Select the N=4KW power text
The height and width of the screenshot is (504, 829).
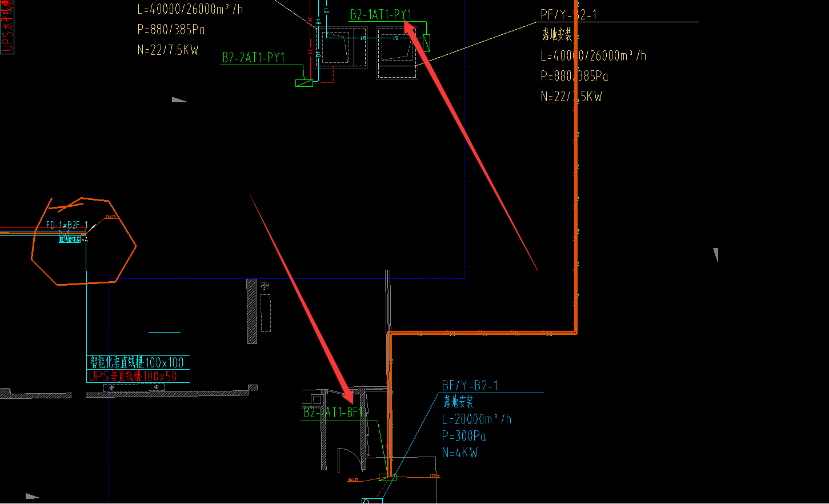[x=460, y=453]
